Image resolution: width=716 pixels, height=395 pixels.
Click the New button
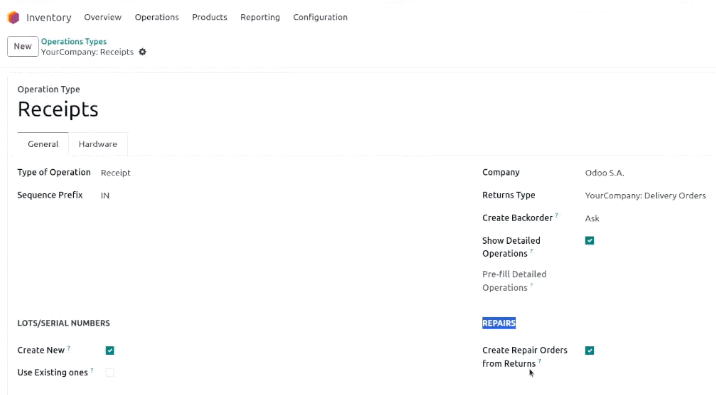22,47
